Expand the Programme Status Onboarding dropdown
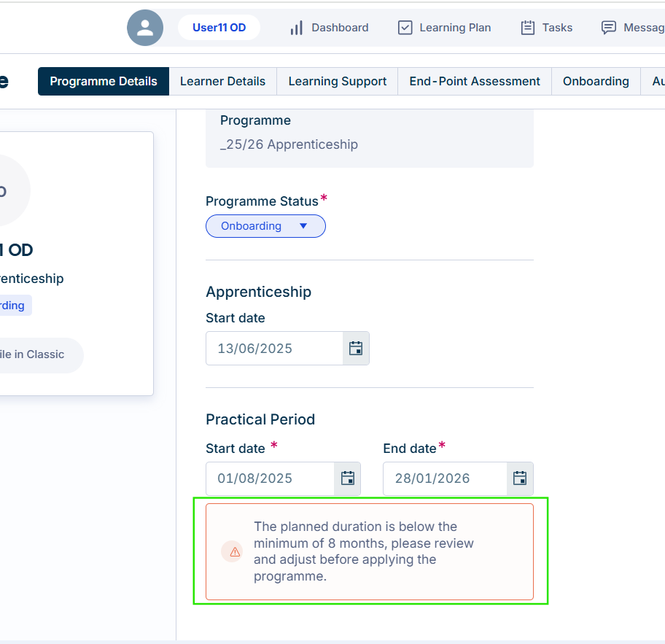665x644 pixels. pos(265,226)
